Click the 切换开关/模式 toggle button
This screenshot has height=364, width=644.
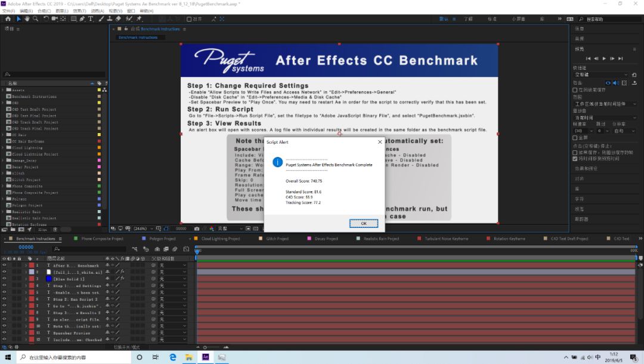pyautogui.click(x=126, y=347)
